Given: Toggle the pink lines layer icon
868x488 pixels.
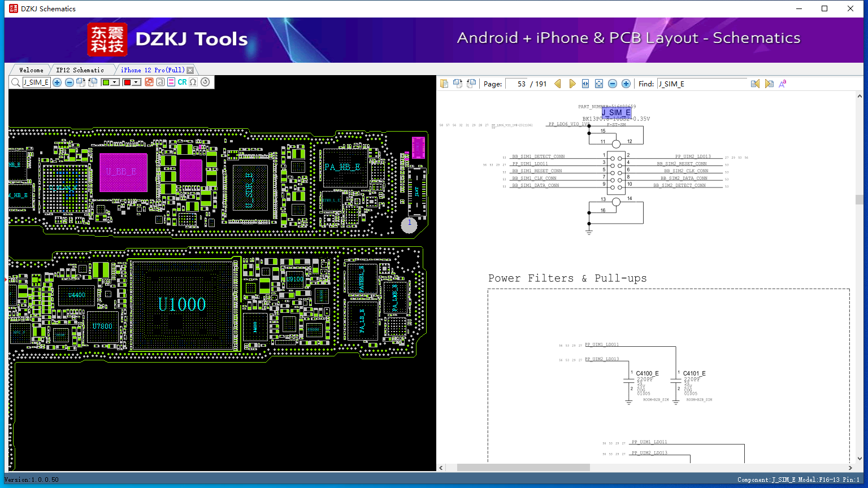Looking at the screenshot, I should pos(171,82).
